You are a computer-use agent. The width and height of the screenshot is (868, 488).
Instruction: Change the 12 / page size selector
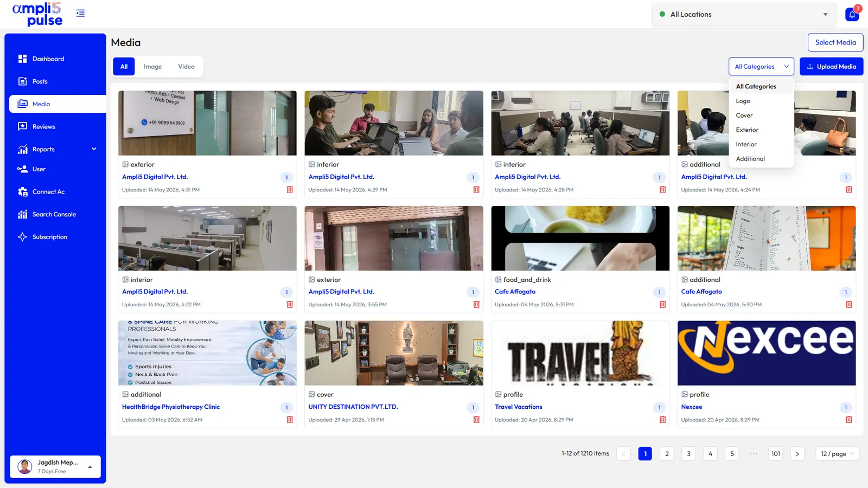[x=837, y=454]
